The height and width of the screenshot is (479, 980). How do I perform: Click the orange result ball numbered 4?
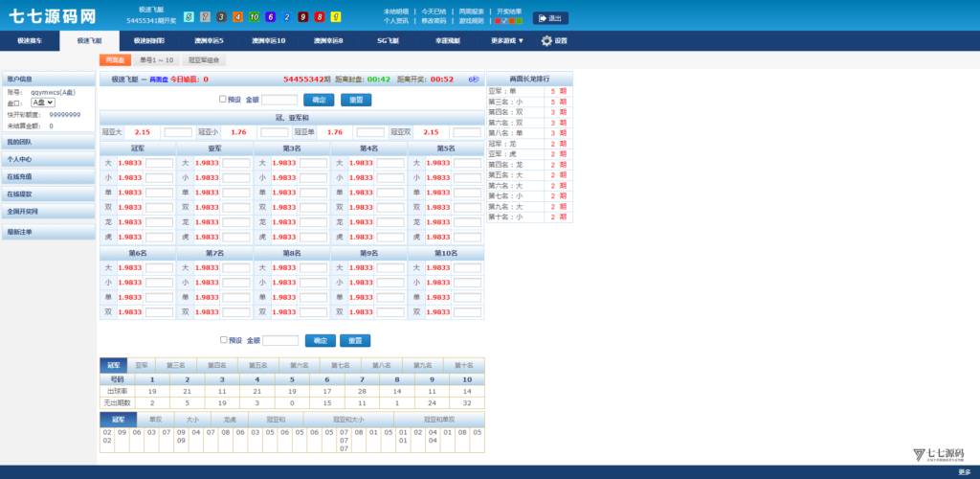coord(237,17)
